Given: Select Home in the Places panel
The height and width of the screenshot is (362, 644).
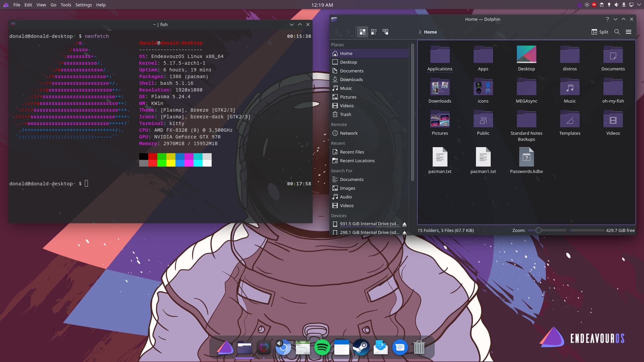Looking at the screenshot, I should tap(369, 53).
